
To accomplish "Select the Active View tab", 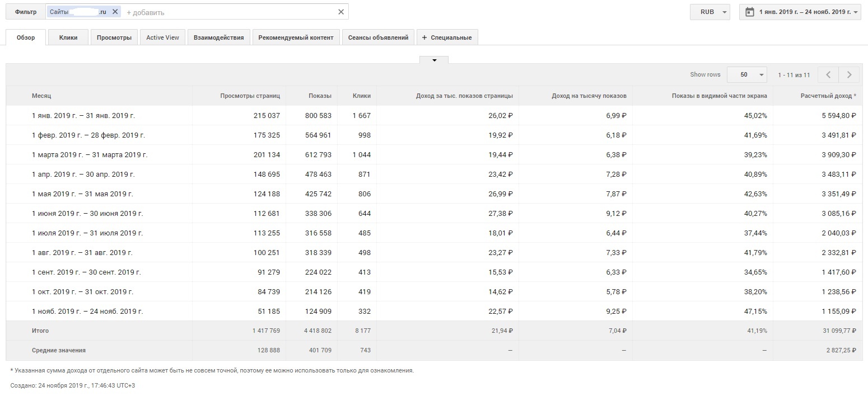I will click(x=162, y=37).
